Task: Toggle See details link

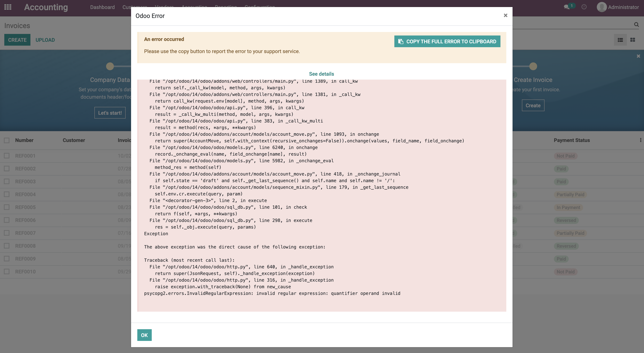Action: click(x=321, y=74)
